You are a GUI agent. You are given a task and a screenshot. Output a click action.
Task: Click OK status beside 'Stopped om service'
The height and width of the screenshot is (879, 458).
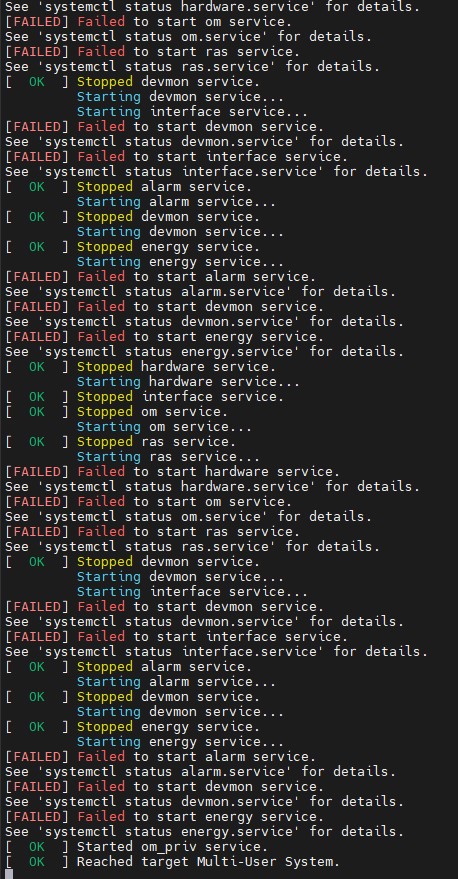(x=36, y=411)
